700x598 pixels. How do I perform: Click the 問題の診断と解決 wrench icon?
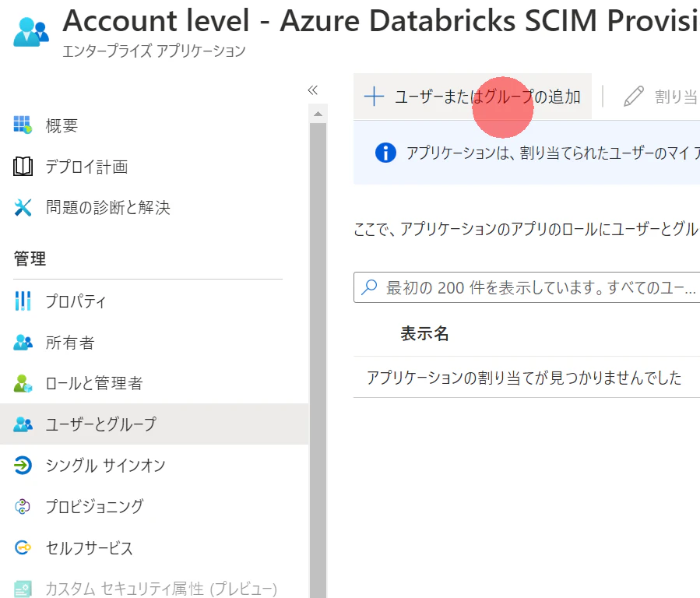23,207
